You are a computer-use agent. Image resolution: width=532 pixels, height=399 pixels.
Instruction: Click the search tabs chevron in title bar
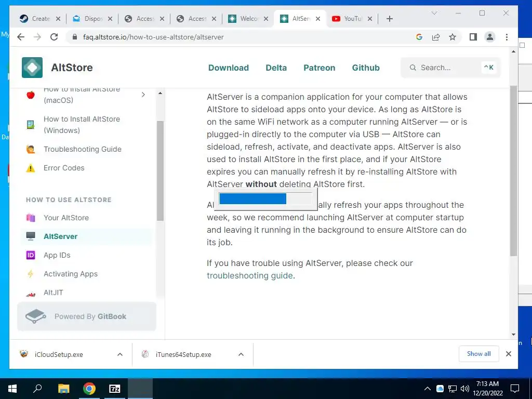[x=434, y=13]
